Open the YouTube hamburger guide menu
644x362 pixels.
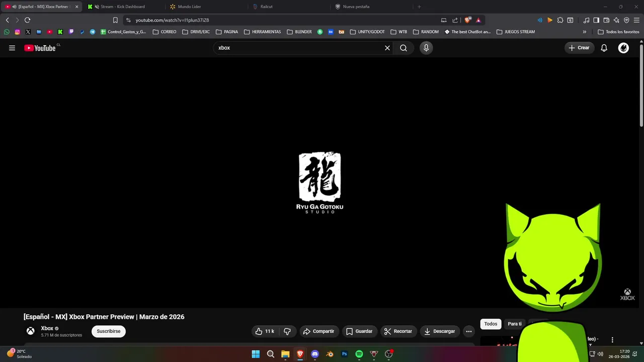click(x=12, y=48)
